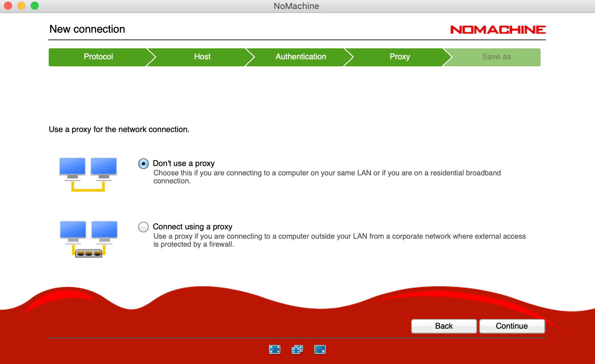The image size is (595, 364).
Task: Select the "Don't use a proxy" radio button
Action: [x=143, y=164]
